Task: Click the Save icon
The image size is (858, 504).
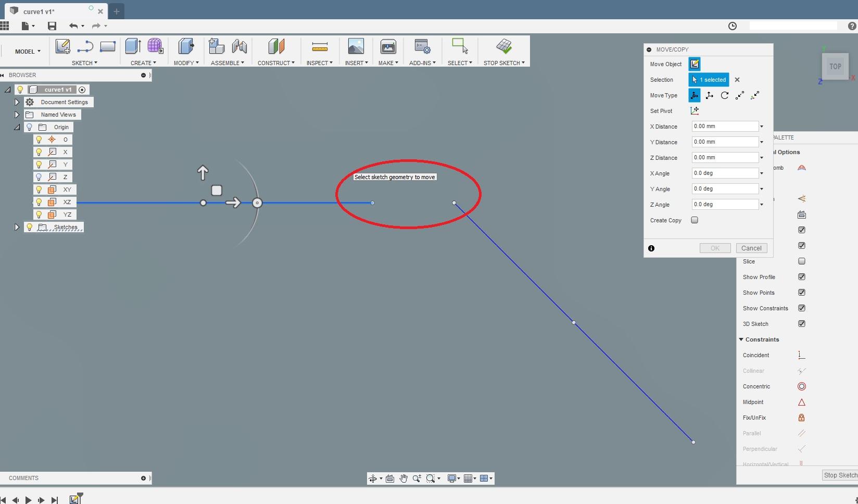Action: click(x=52, y=26)
